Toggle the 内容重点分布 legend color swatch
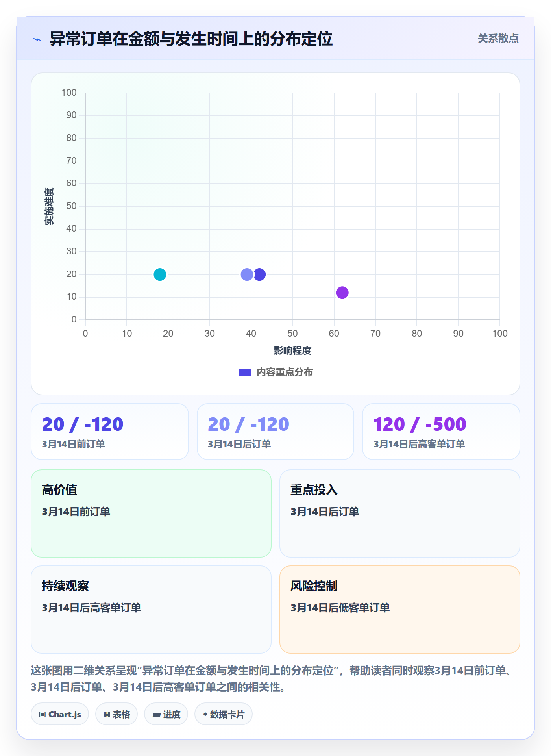This screenshot has width=551, height=756. coord(245,372)
